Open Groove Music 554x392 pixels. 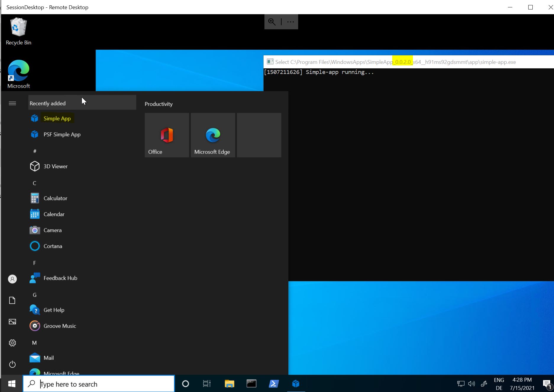(82, 326)
